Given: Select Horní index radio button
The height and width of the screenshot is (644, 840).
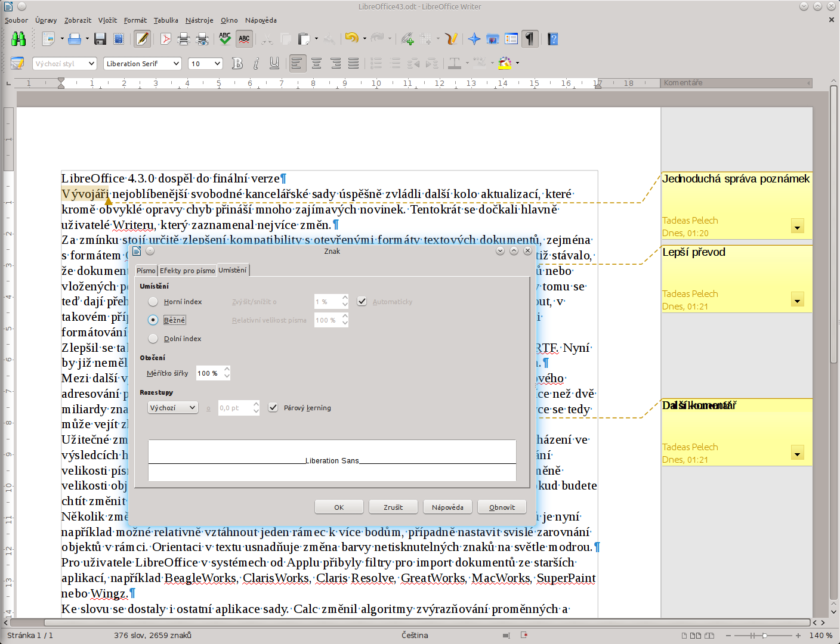Looking at the screenshot, I should (x=153, y=302).
